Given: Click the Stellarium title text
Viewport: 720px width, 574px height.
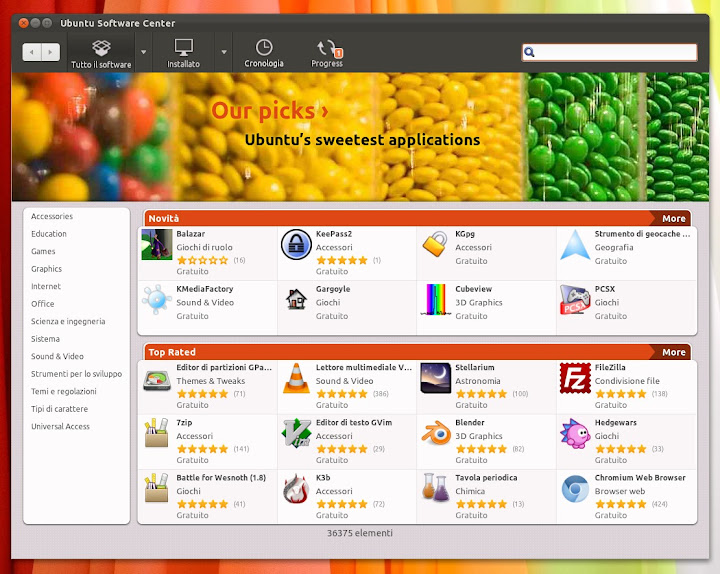Looking at the screenshot, I should coord(475,367).
